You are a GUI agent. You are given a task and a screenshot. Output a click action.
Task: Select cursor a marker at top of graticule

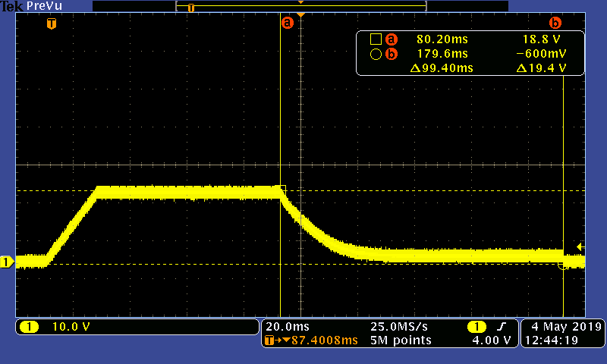coord(287,23)
